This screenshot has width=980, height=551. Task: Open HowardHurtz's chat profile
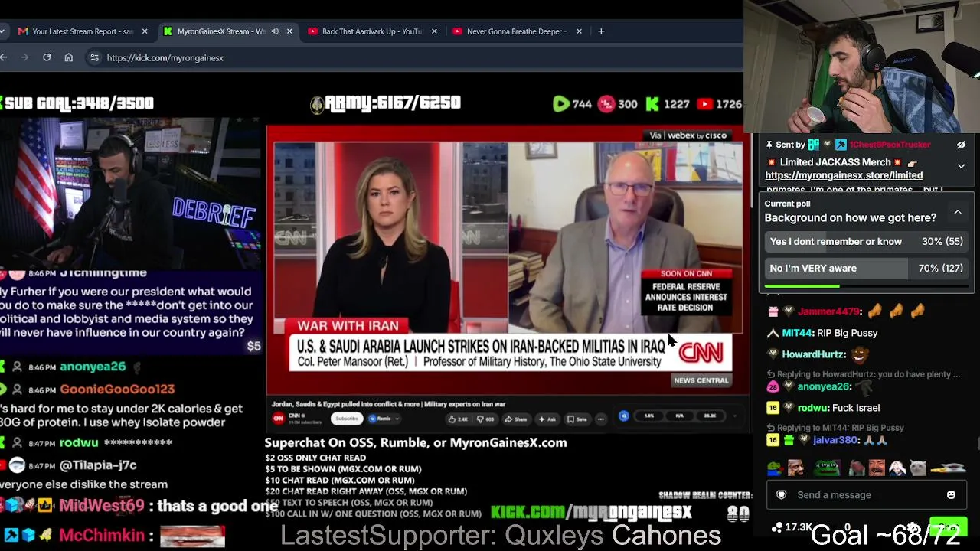tap(813, 354)
